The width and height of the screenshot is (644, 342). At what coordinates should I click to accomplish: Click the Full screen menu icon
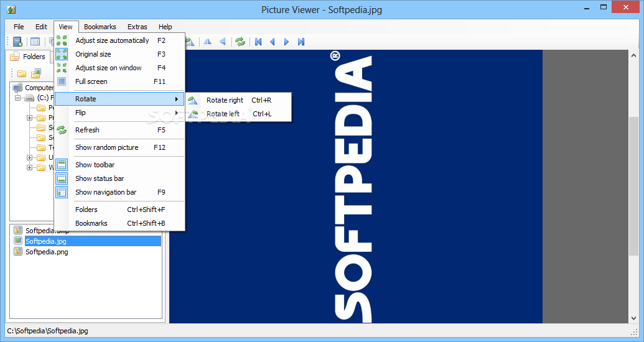(62, 81)
